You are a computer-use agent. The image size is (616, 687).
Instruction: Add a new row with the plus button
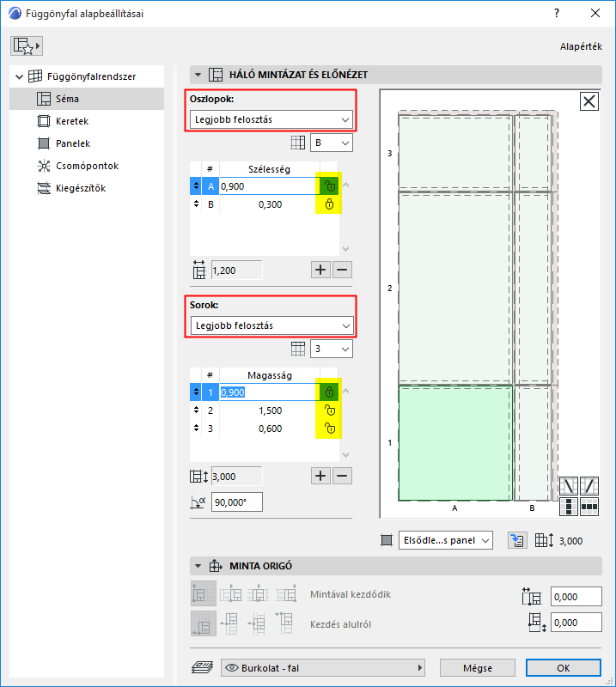coord(320,476)
